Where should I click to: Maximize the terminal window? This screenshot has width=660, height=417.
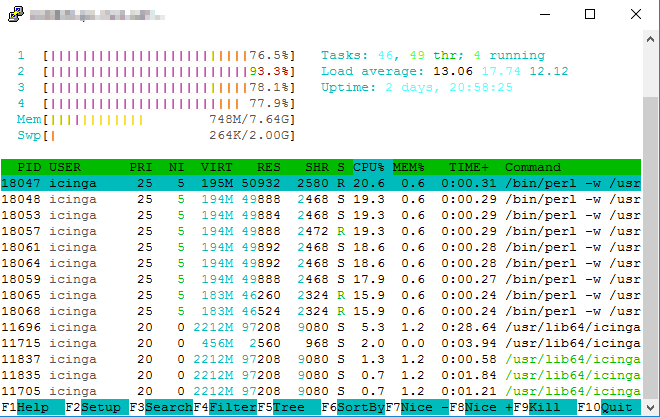click(590, 14)
